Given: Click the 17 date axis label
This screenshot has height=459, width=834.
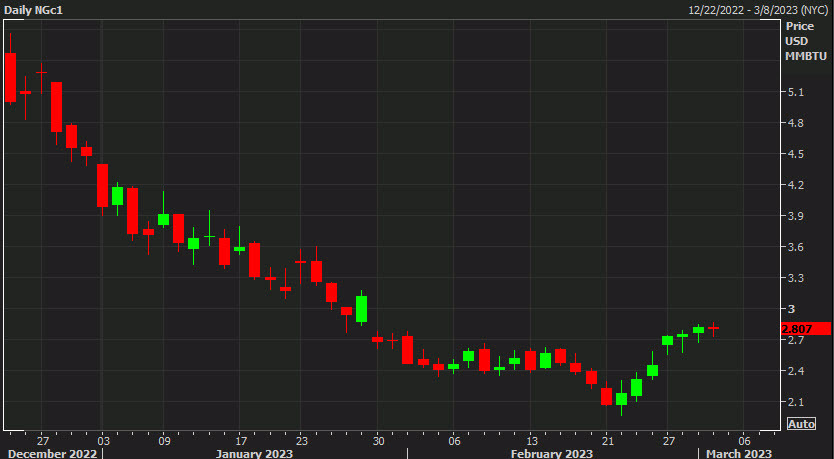Looking at the screenshot, I should (x=241, y=441).
